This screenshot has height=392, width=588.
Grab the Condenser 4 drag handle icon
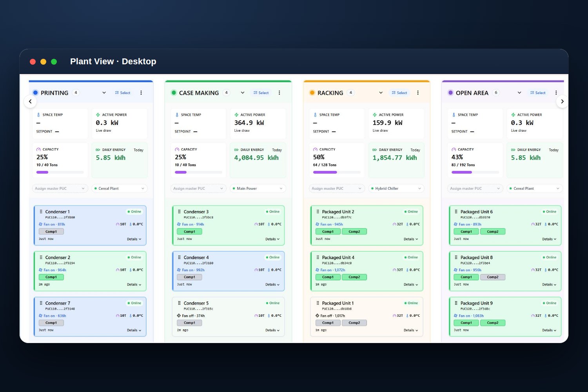tap(180, 258)
